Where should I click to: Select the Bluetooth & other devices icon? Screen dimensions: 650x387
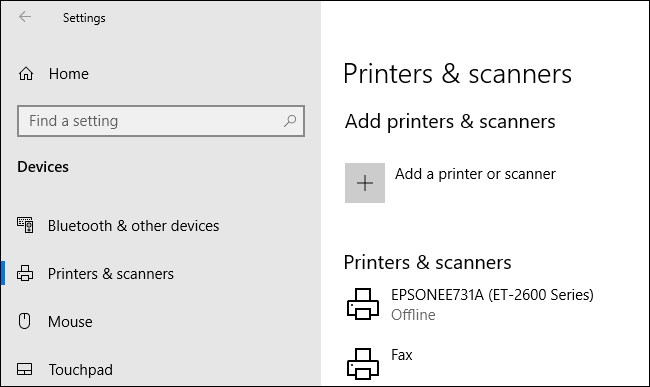point(25,225)
